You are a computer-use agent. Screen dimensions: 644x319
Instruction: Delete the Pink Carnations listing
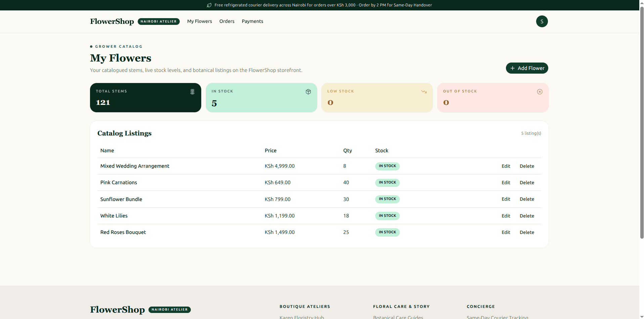click(527, 183)
